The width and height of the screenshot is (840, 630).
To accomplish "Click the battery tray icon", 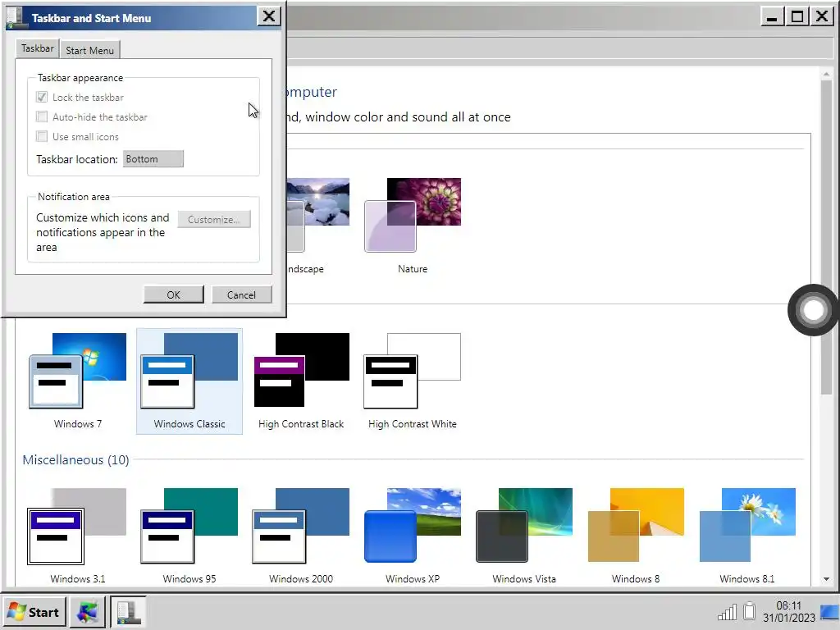I will coord(750,611).
